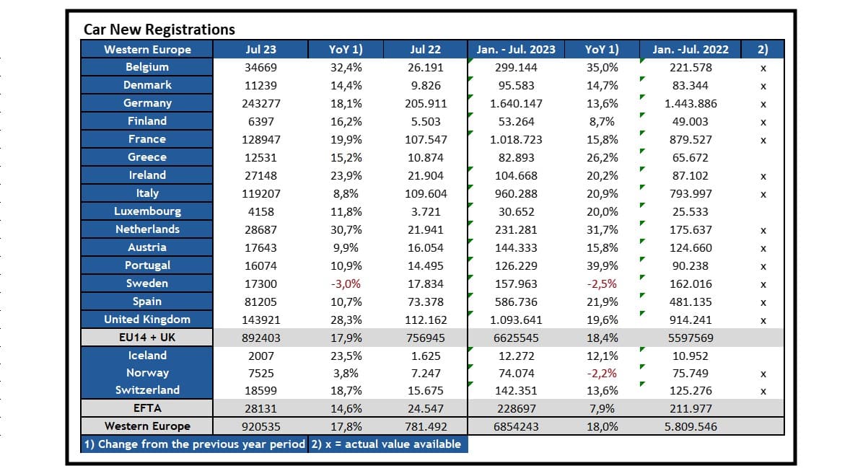Select the 'Jul 22' column header
This screenshot has width=868, height=471.
[425, 50]
